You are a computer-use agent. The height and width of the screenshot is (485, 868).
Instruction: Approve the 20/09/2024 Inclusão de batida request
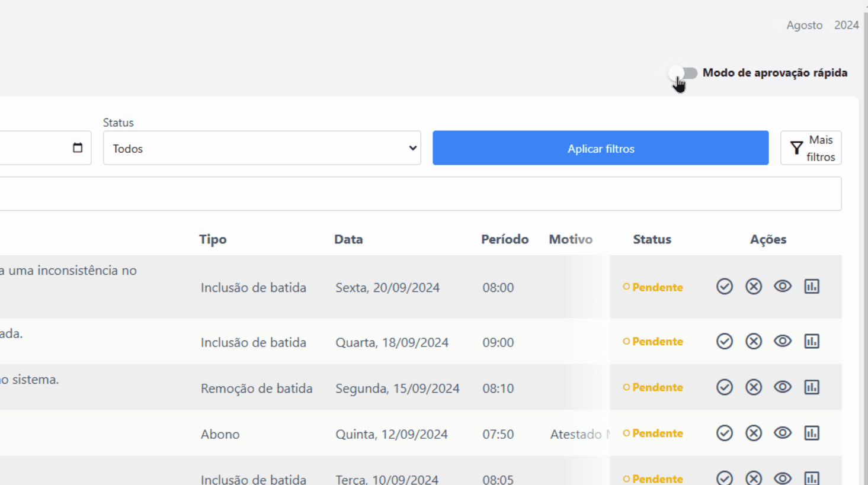(x=724, y=287)
